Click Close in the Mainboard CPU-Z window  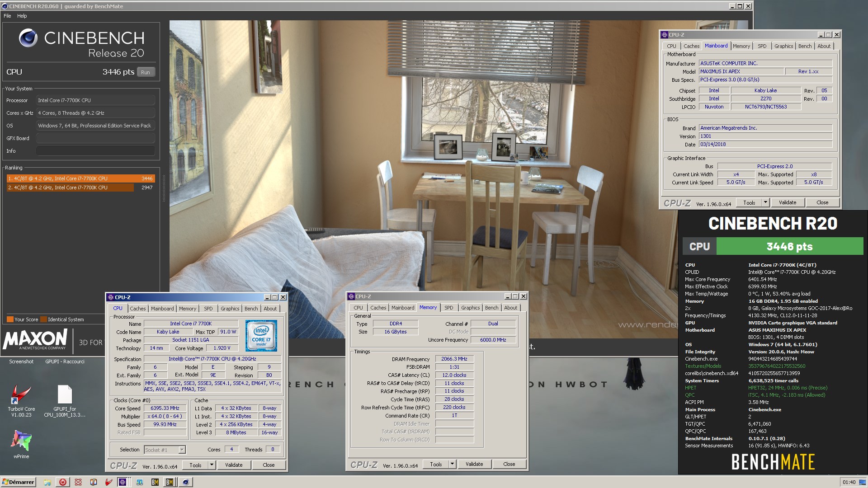822,202
